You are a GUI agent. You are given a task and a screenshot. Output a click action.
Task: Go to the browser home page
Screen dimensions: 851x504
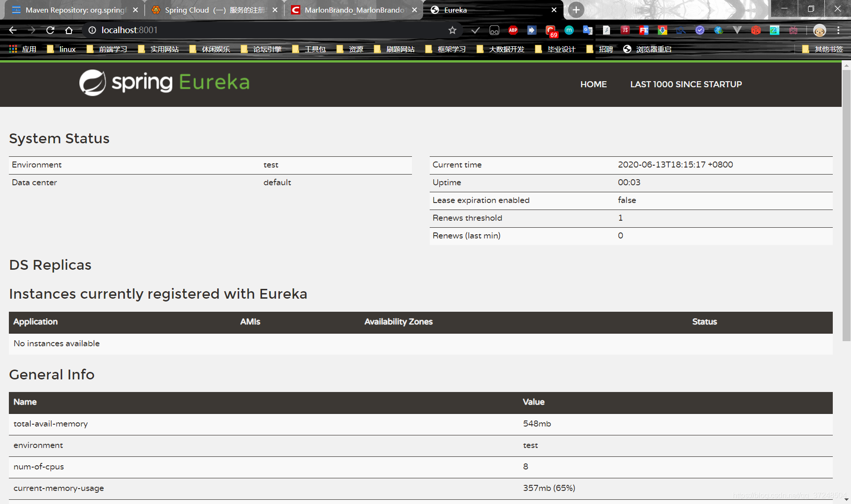[69, 30]
